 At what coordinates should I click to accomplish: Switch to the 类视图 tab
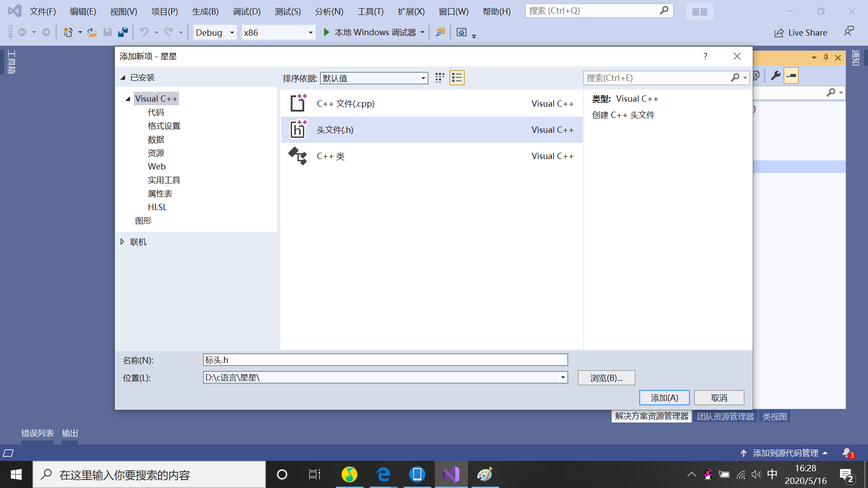tap(774, 416)
